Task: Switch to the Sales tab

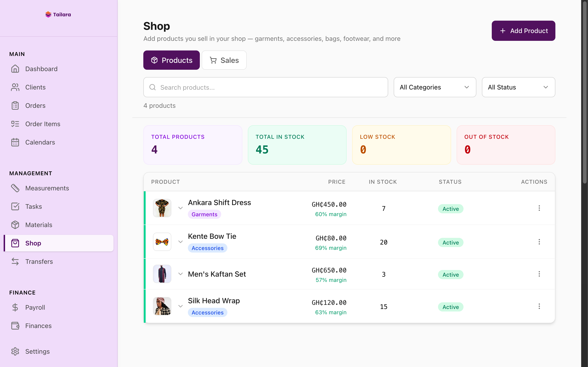Action: 224,60
